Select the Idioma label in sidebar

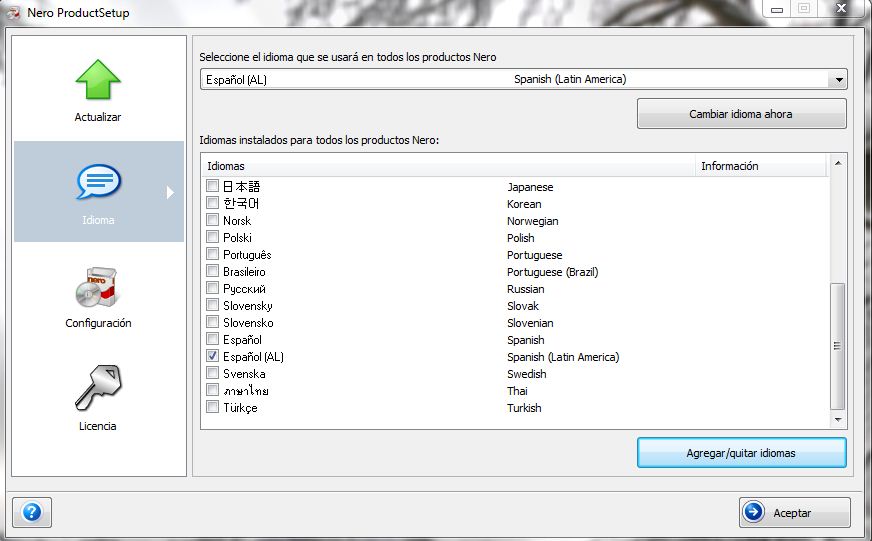pyautogui.click(x=98, y=220)
